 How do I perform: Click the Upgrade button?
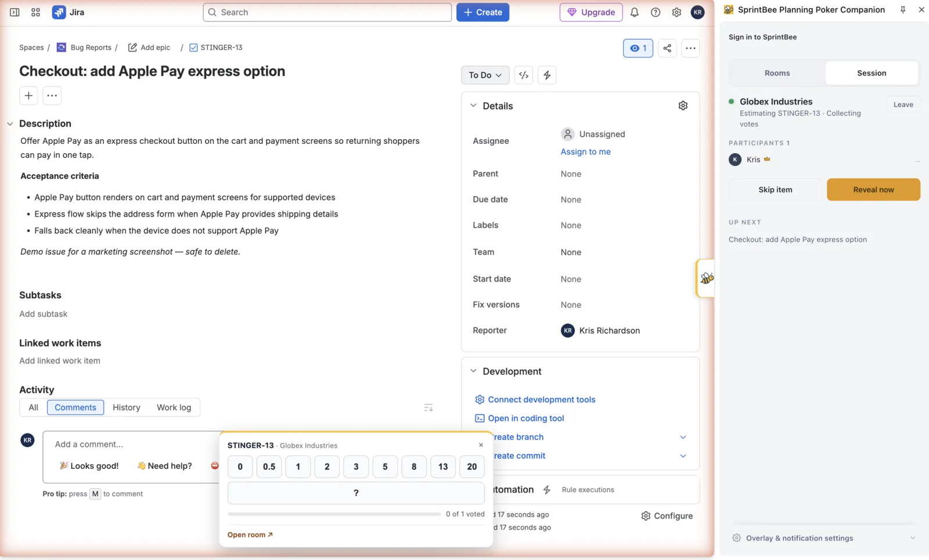[x=591, y=12]
